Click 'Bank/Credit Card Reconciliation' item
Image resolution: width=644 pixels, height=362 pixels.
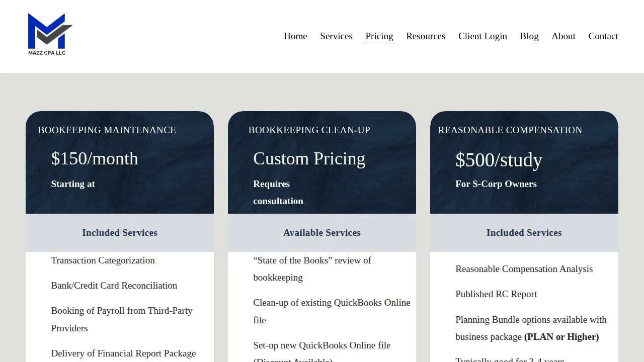click(114, 286)
